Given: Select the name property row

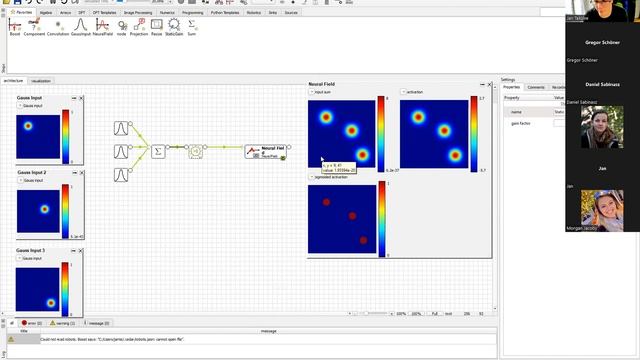Looking at the screenshot, I should point(534,112).
